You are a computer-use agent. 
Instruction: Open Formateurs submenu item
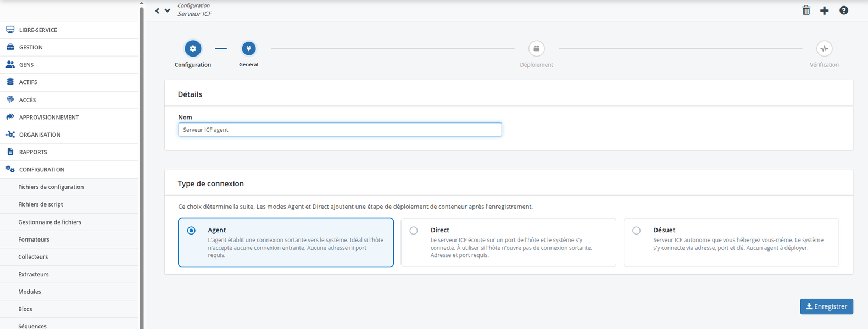point(69,239)
